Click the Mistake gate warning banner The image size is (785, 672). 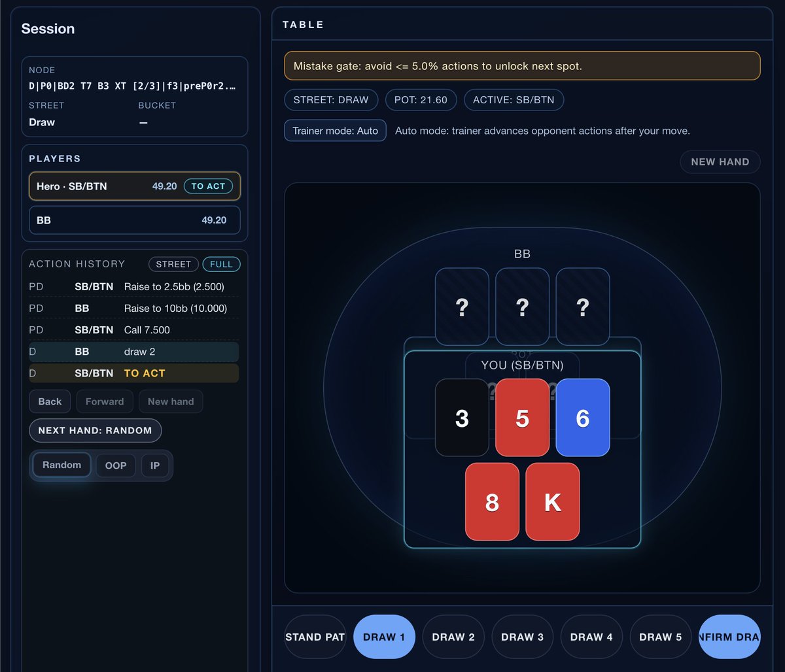point(522,66)
